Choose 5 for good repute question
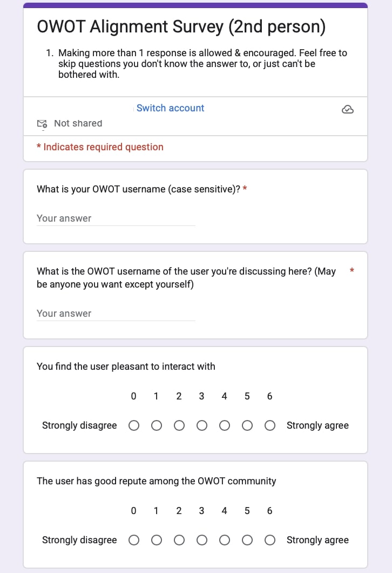Screen dimensions: 392x573 (247, 541)
